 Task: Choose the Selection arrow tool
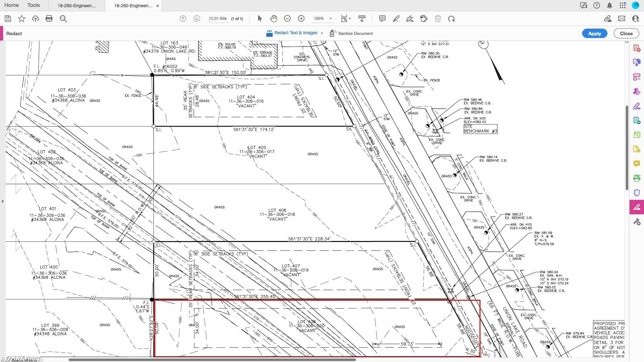[260, 19]
